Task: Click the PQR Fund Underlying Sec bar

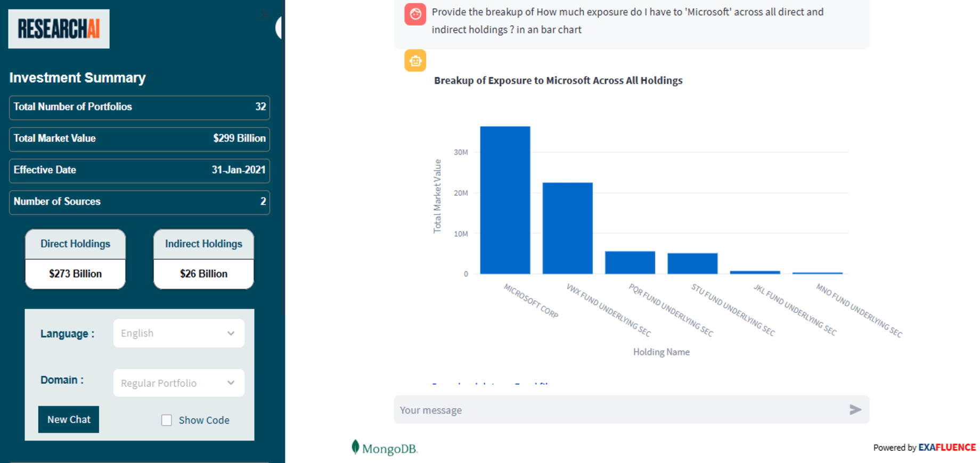Action: click(x=630, y=262)
